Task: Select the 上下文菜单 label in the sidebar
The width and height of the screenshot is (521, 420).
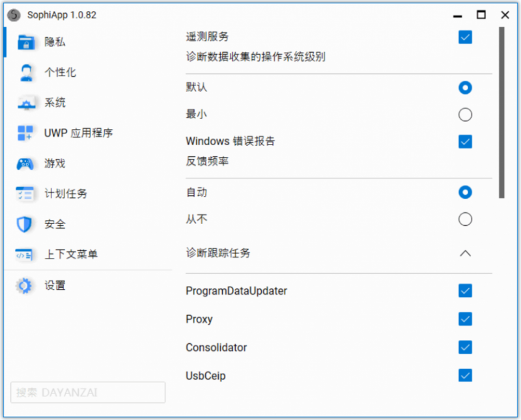Action: pos(71,255)
